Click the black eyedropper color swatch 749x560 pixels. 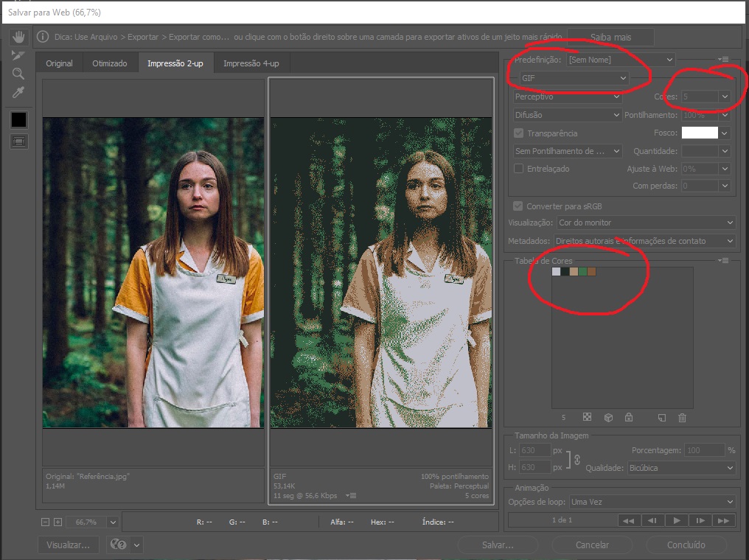[18, 119]
